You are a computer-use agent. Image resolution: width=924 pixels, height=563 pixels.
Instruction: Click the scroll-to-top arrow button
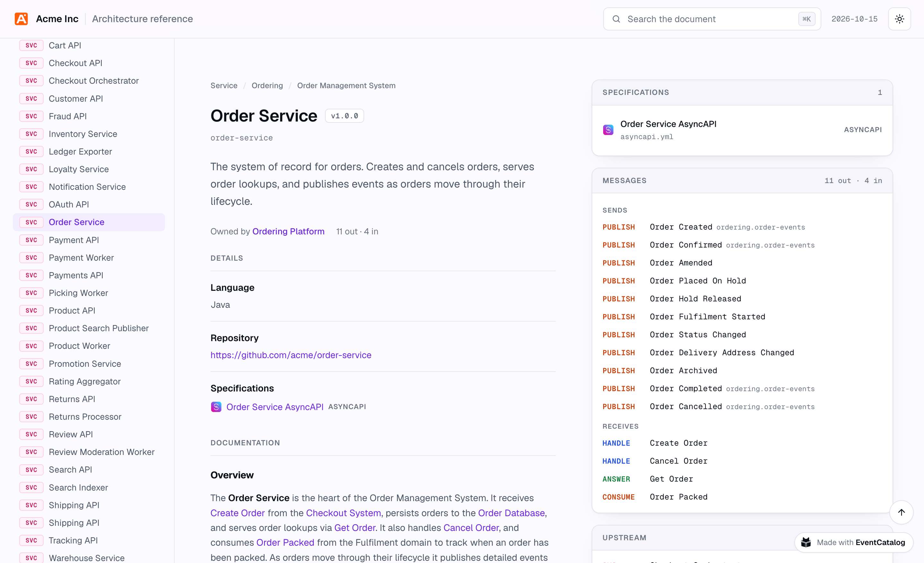[901, 512]
